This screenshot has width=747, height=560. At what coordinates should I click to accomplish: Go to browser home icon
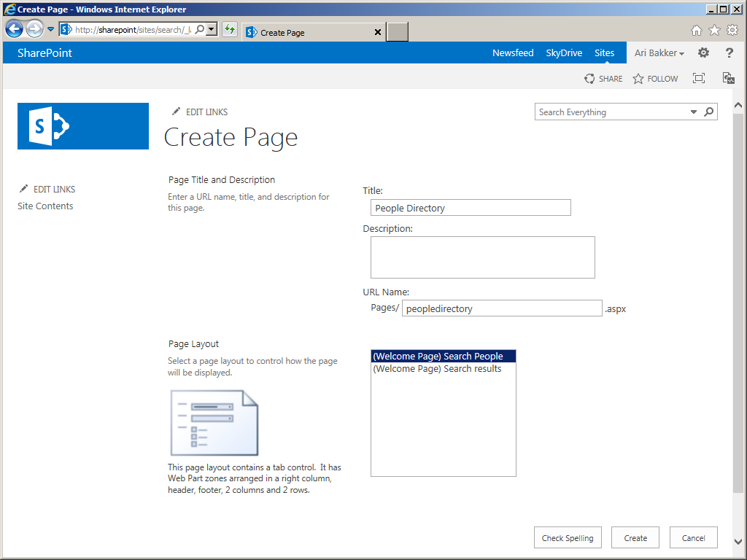(x=697, y=31)
